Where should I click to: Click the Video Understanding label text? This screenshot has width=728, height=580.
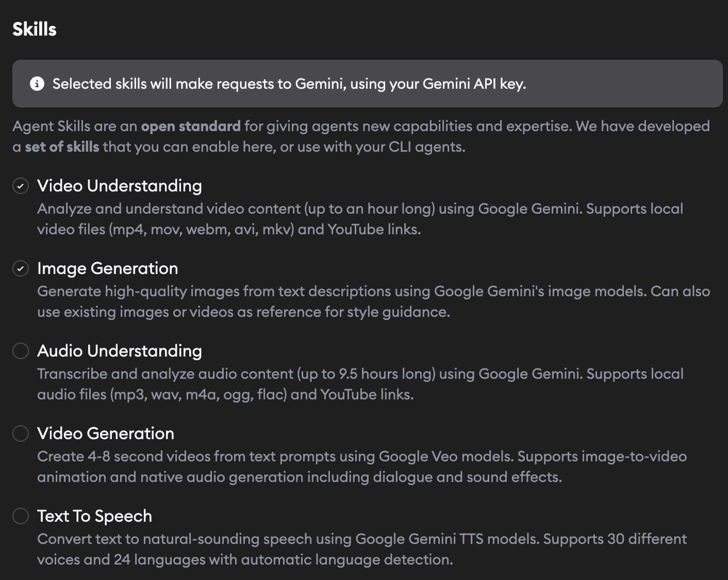120,186
